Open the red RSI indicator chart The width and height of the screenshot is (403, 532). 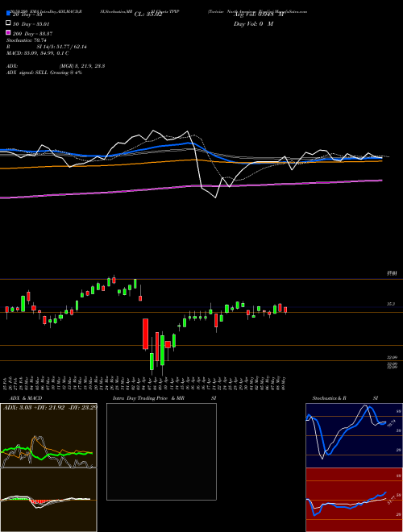pyautogui.click(x=354, y=500)
